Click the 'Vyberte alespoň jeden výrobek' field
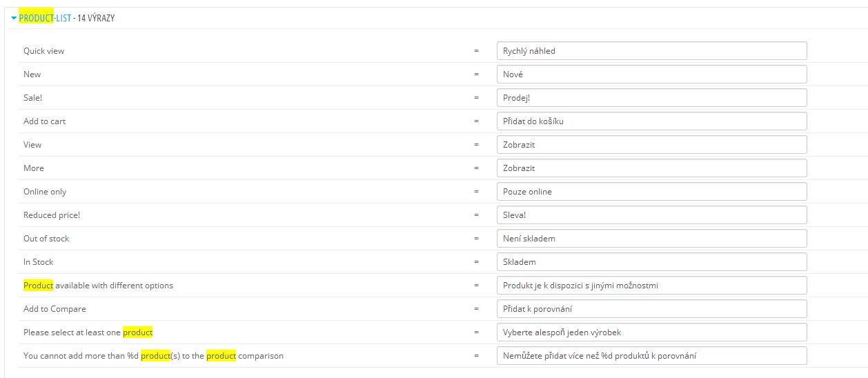 click(x=651, y=332)
